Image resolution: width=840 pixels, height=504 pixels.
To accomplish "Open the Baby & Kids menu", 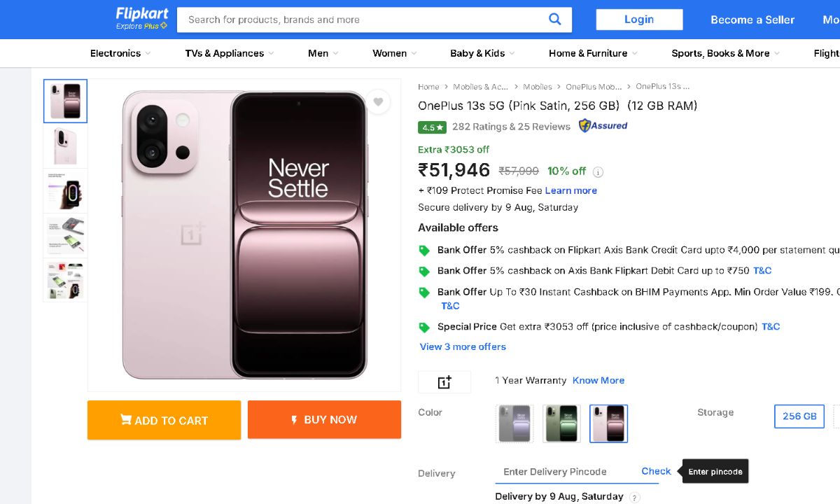I will click(x=482, y=53).
